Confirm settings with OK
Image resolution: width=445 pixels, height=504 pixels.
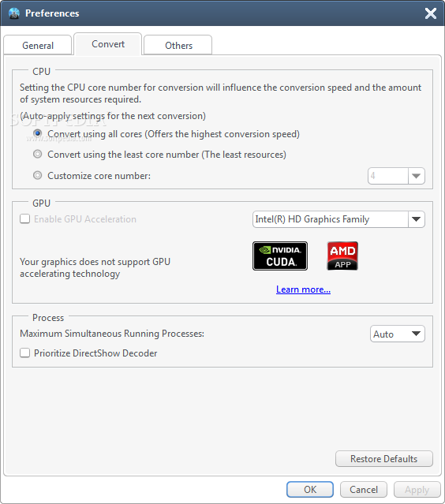pos(310,490)
